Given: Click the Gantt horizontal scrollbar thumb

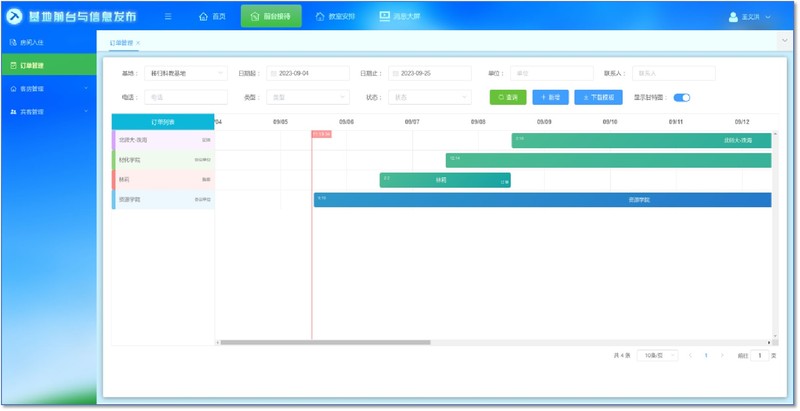Looking at the screenshot, I should [x=325, y=343].
